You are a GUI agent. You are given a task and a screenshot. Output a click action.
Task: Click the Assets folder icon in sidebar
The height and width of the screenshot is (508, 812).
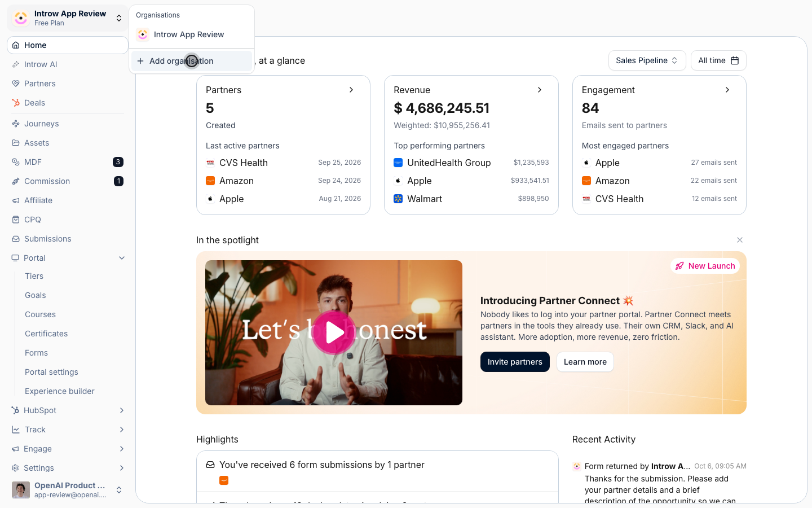pos(16,143)
